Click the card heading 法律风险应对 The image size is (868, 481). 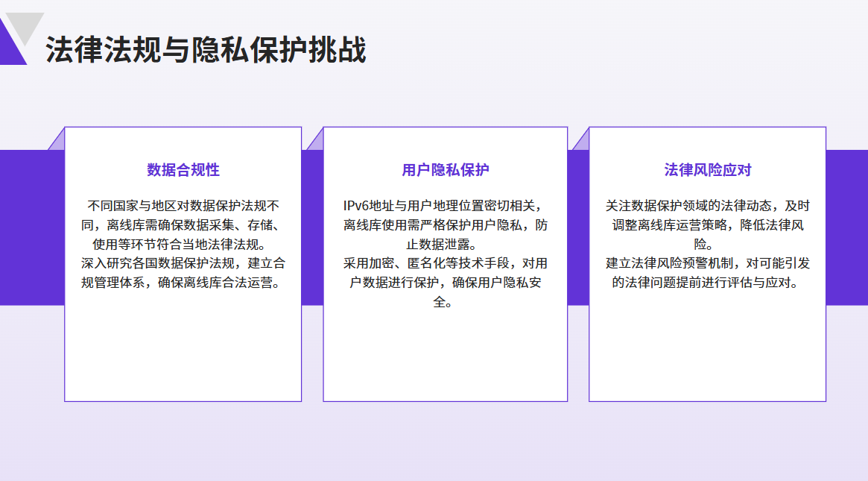tap(708, 169)
